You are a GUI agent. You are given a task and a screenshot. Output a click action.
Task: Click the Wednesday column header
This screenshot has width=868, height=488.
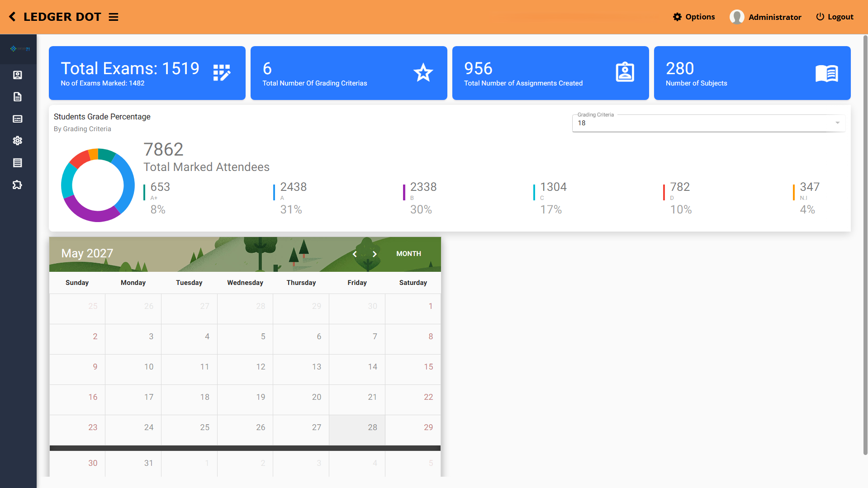pyautogui.click(x=245, y=283)
